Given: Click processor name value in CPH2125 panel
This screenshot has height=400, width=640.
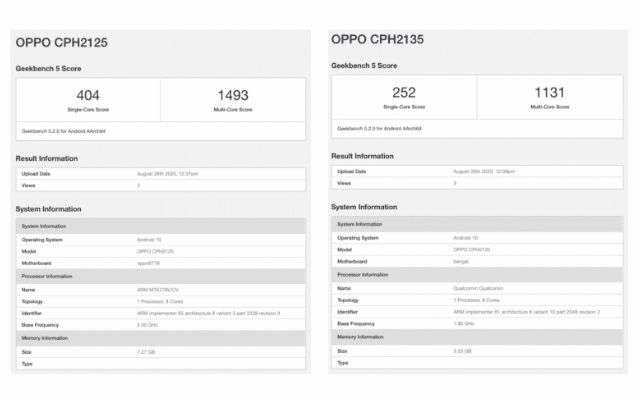Looking at the screenshot, I should (x=158, y=290).
